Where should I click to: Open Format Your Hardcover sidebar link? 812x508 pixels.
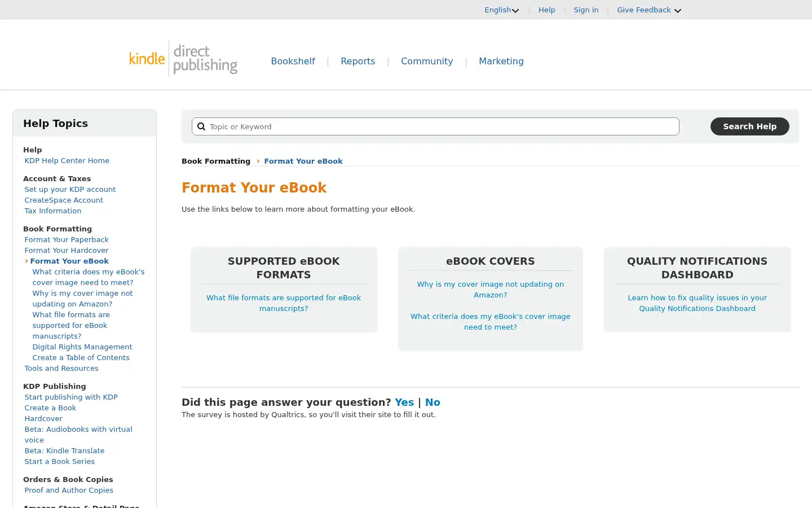pyautogui.click(x=66, y=250)
